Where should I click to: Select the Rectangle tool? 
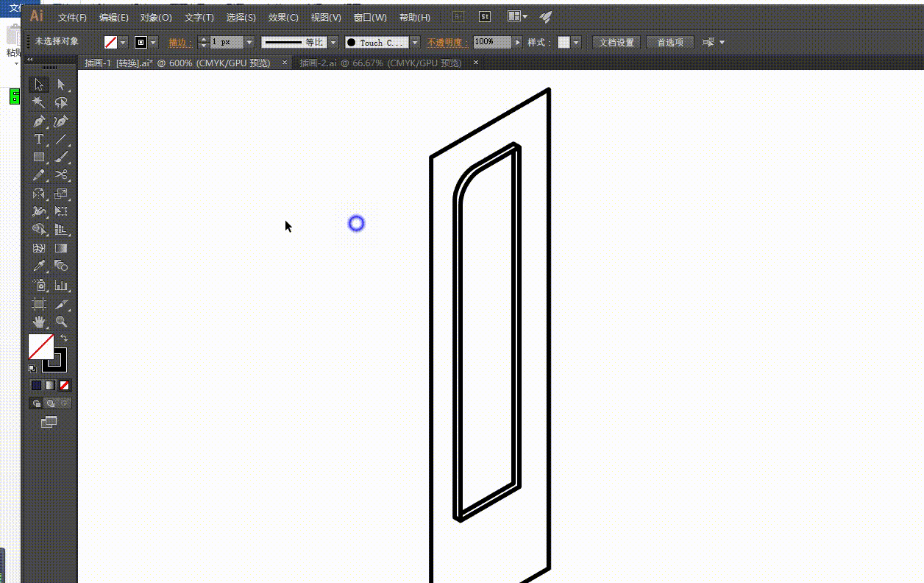click(39, 157)
